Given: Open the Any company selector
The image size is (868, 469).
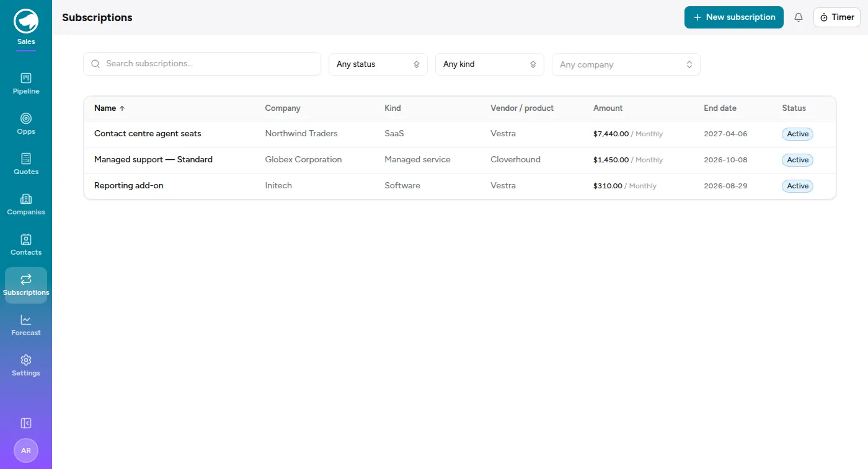Looking at the screenshot, I should click(x=626, y=64).
